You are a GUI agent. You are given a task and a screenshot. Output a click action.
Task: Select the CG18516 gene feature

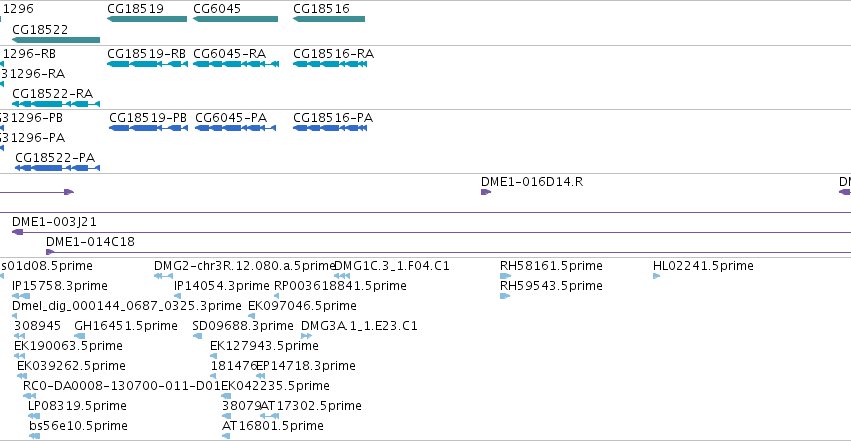pyautogui.click(x=329, y=19)
